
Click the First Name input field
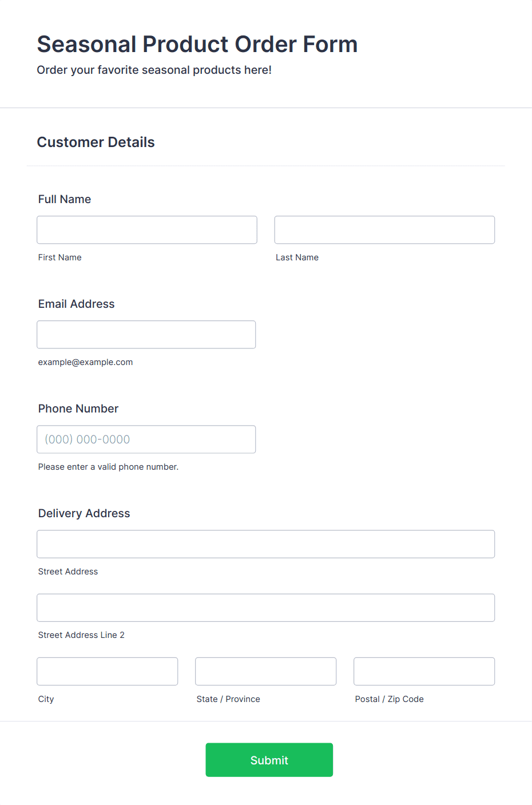click(x=147, y=230)
